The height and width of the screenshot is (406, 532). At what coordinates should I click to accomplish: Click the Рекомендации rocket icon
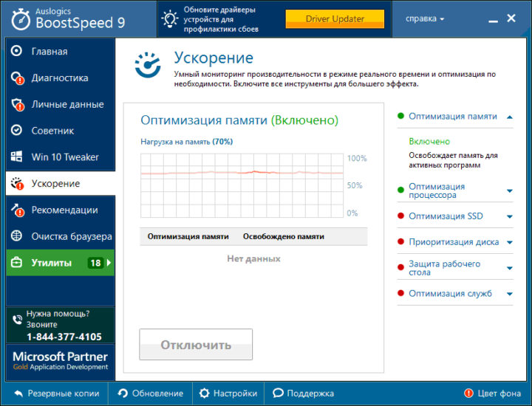click(17, 210)
